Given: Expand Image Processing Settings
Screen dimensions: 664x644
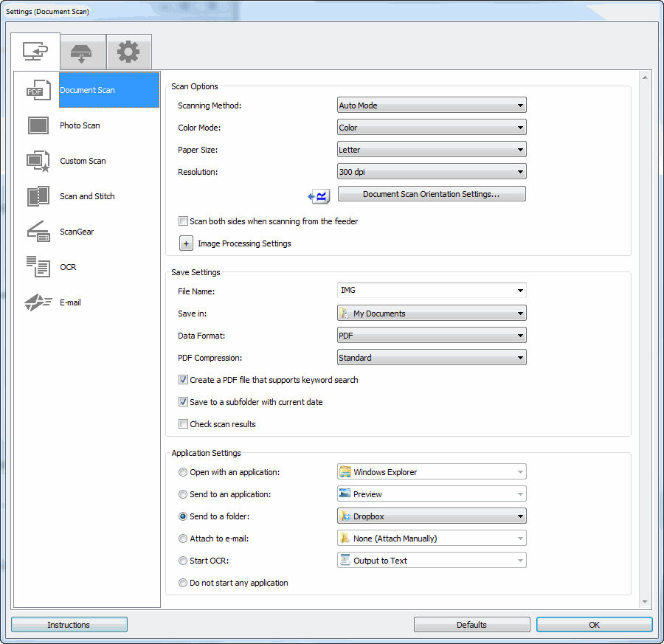Looking at the screenshot, I should [186, 243].
